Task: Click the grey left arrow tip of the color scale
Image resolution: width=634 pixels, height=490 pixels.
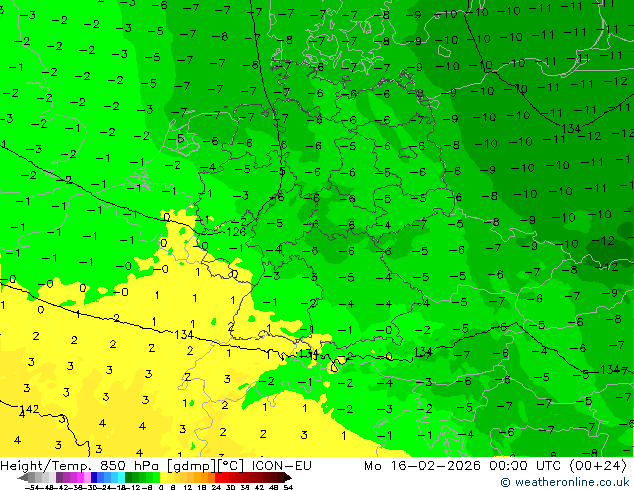Action: pyautogui.click(x=22, y=478)
